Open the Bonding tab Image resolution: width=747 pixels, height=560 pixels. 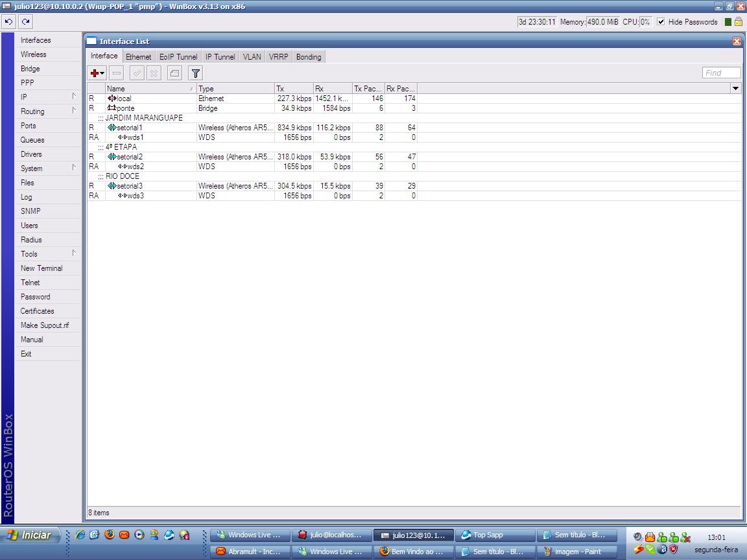309,56
